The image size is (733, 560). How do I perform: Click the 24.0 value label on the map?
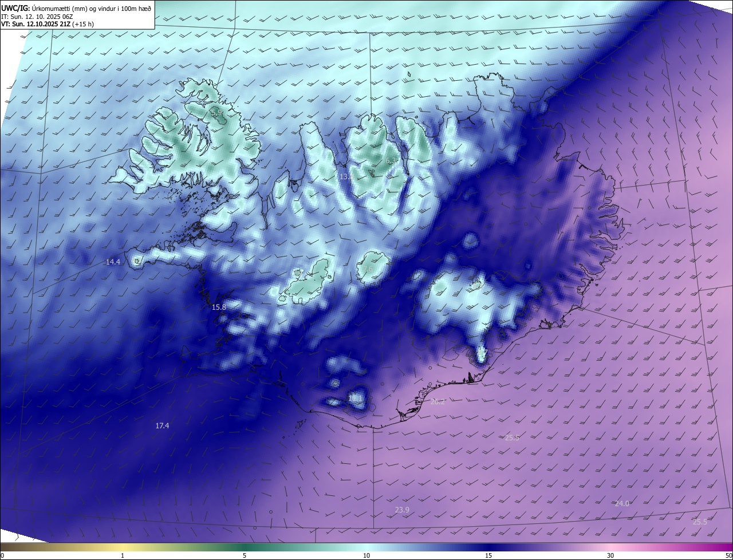pyautogui.click(x=622, y=503)
